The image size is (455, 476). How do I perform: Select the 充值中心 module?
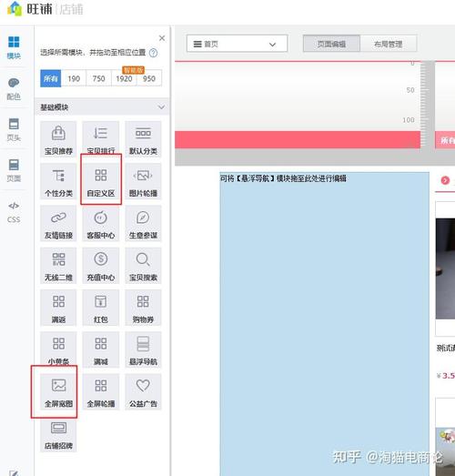tap(101, 266)
